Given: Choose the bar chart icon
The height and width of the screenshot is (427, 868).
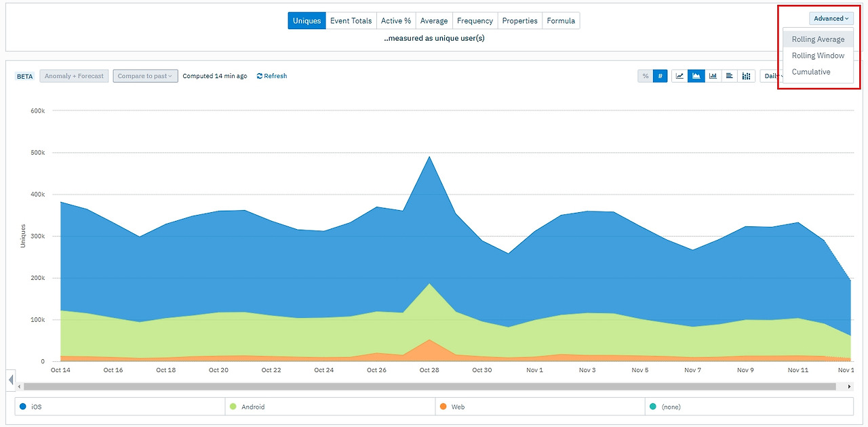Looking at the screenshot, I should point(713,76).
